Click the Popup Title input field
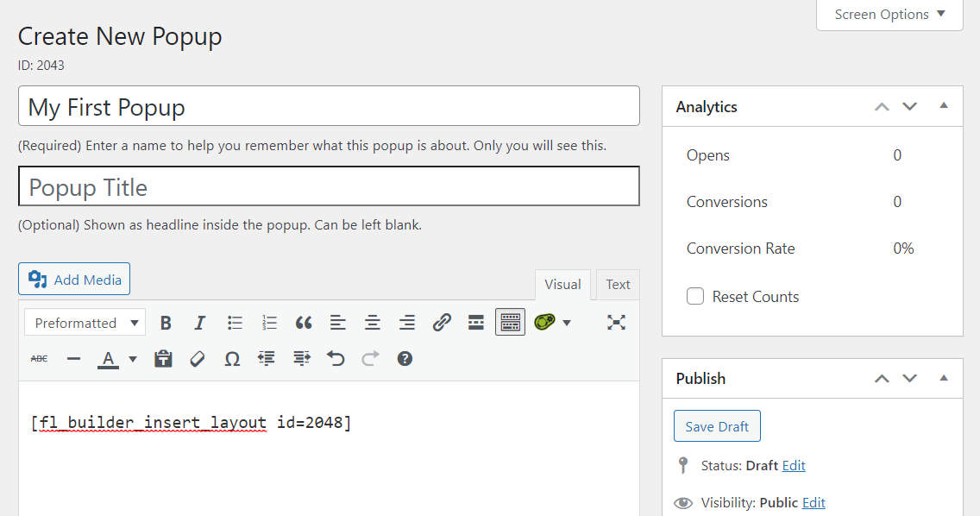The width and height of the screenshot is (980, 516). click(x=329, y=186)
